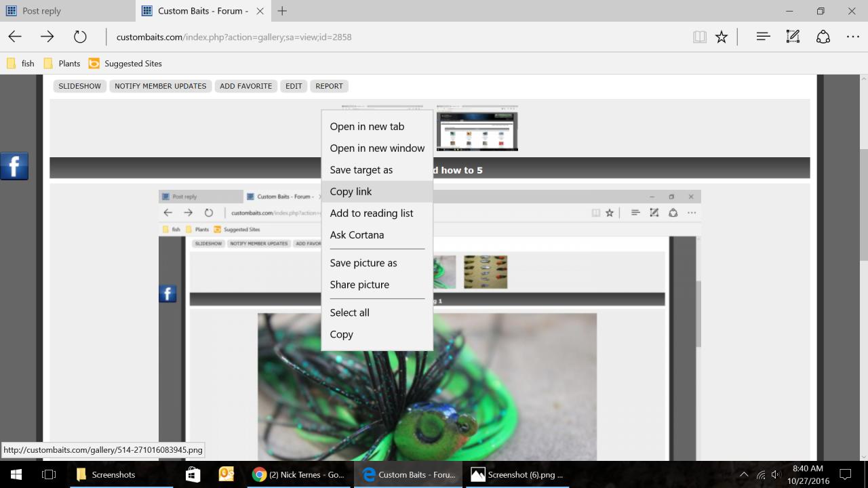
Task: Open the Edge More actions menu
Action: pos(852,37)
